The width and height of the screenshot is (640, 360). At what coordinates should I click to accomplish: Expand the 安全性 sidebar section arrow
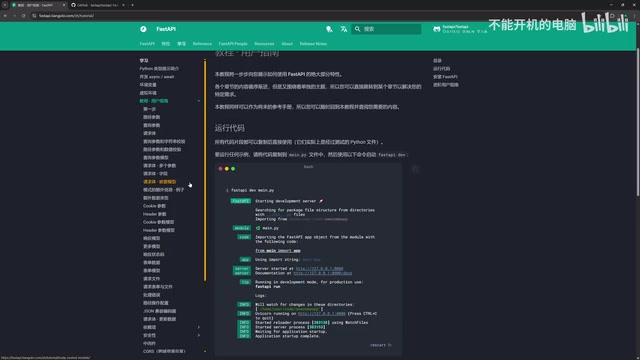pyautogui.click(x=199, y=335)
